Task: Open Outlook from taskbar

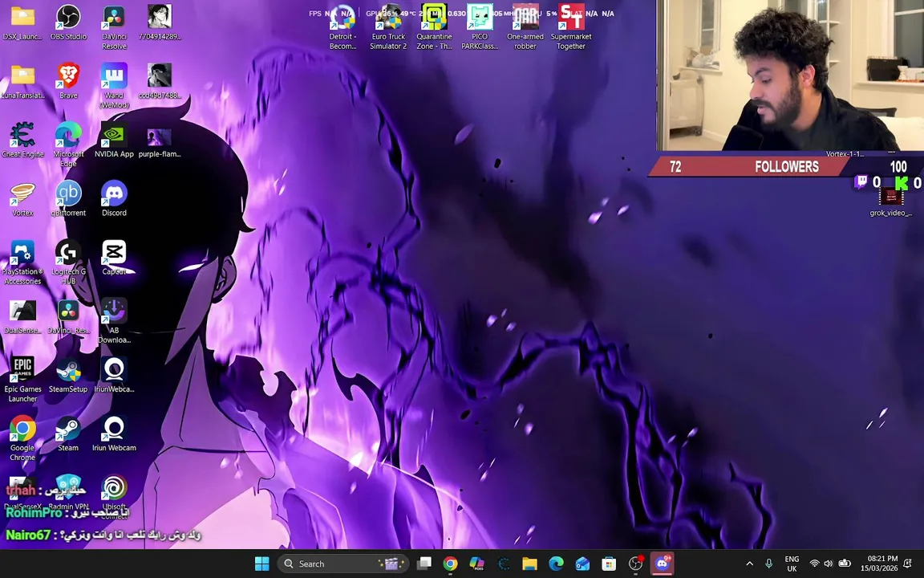Action: click(x=582, y=564)
